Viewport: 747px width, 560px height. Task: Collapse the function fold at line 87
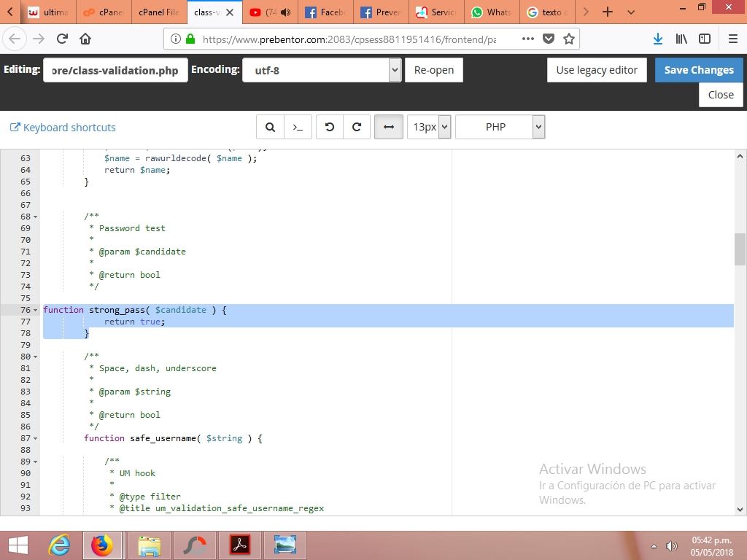tap(35, 438)
